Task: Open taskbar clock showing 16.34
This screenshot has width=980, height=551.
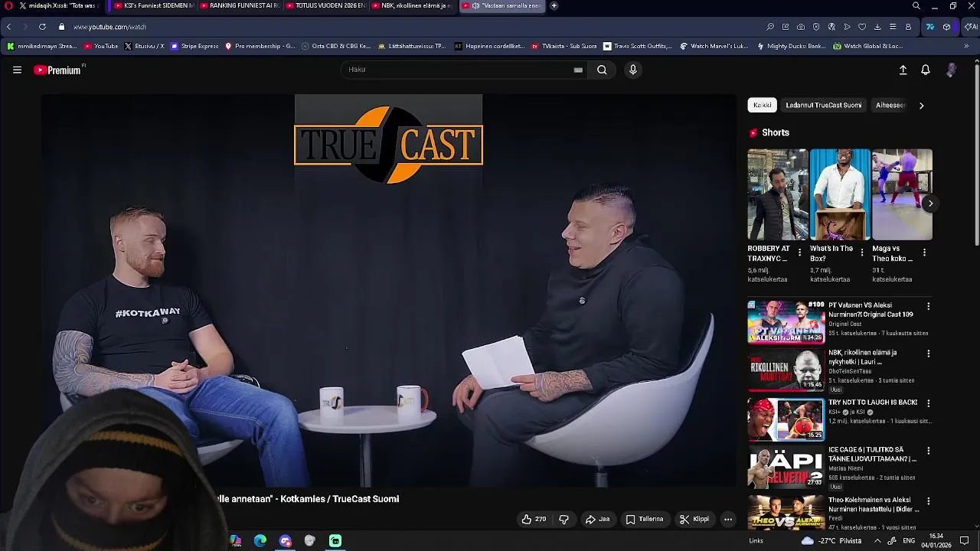Action: (936, 540)
